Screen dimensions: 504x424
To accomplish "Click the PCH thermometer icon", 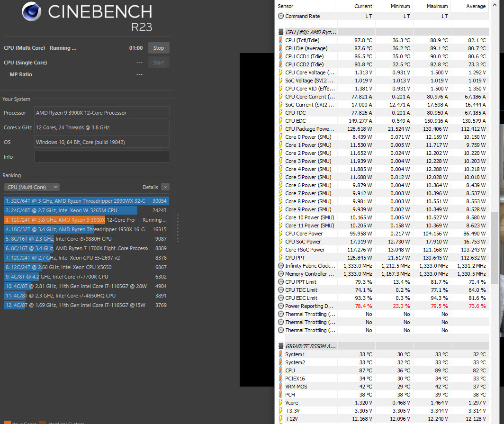I will coord(280,395).
